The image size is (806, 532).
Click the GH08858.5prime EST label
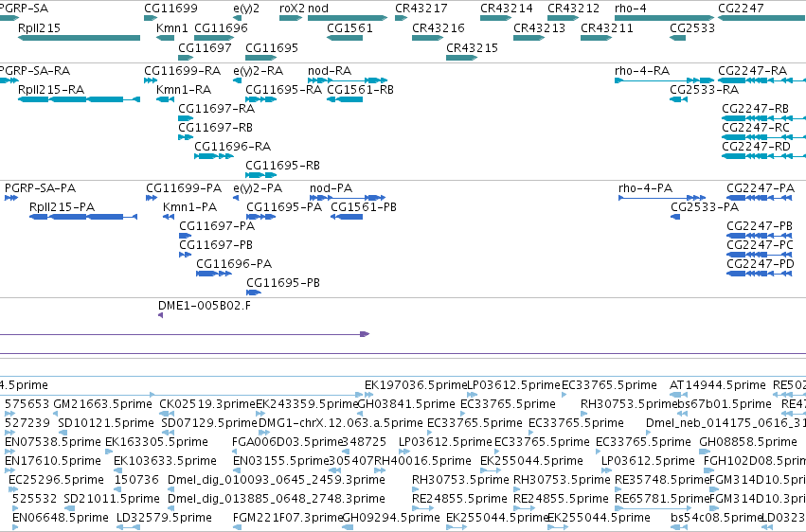pos(748,442)
